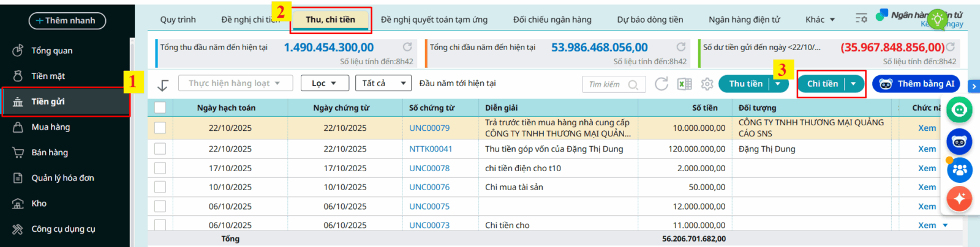Click the tab customization settings icon
Image resolution: width=980 pixels, height=247 pixels.
(x=861, y=19)
